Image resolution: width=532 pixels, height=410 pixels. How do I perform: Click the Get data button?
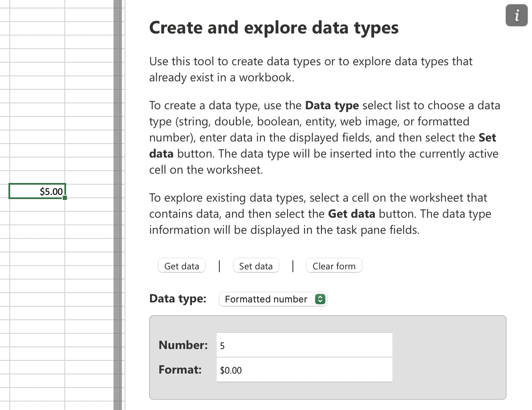click(x=182, y=266)
